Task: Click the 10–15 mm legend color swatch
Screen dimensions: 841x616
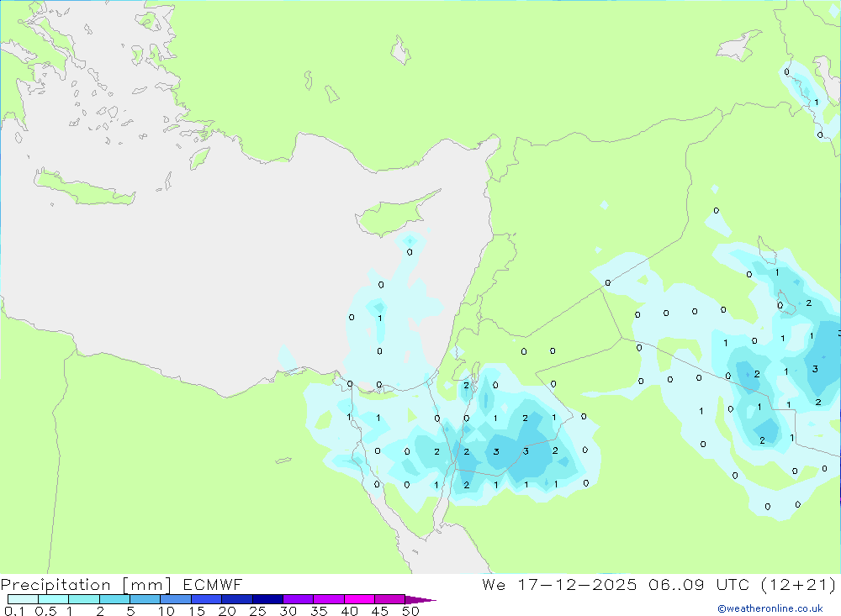Action: 176,599
